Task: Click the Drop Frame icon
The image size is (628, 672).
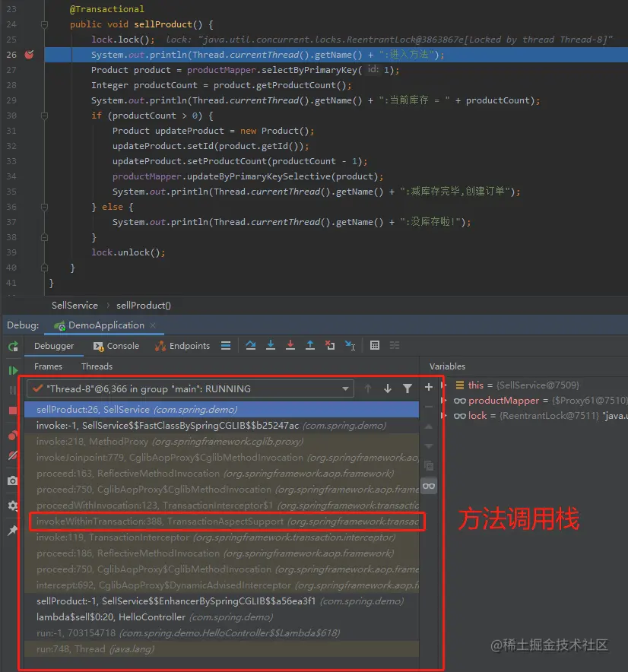Action: [x=330, y=345]
